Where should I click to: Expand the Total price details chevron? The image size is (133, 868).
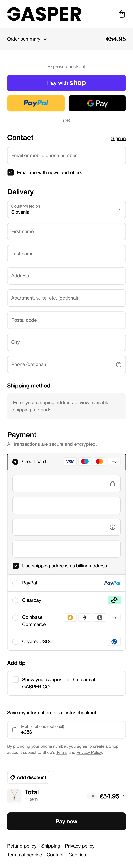tap(124, 796)
